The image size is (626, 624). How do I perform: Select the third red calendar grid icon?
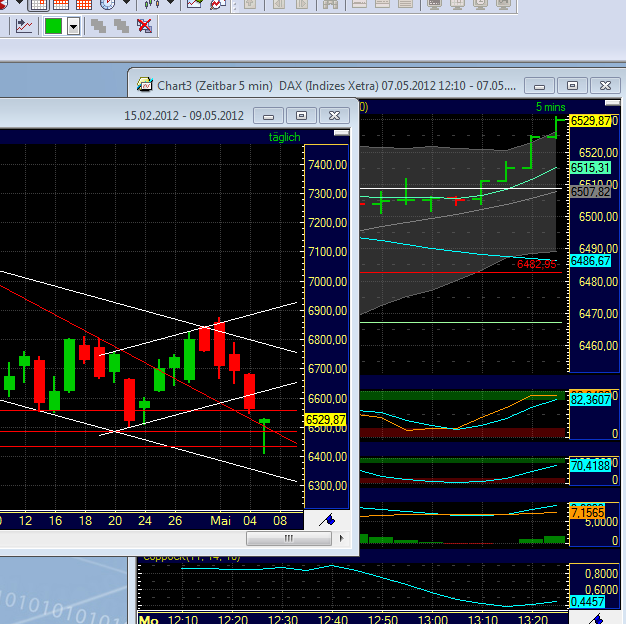[x=83, y=4]
